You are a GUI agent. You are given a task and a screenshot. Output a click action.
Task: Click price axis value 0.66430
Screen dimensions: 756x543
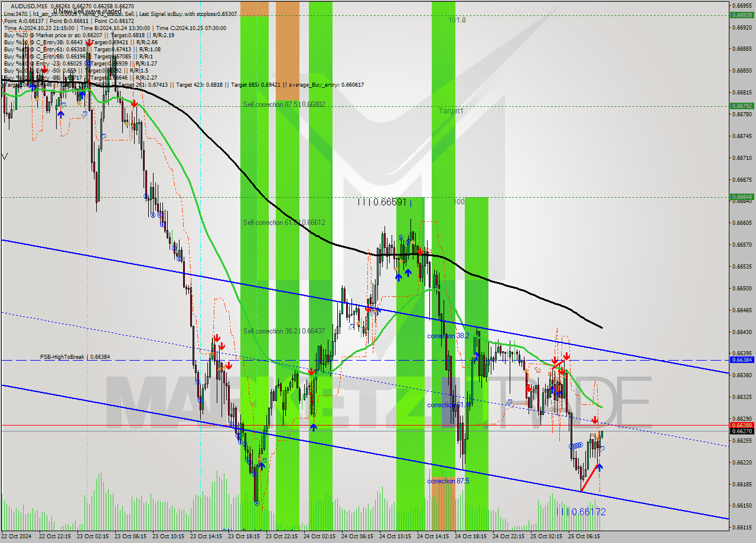tap(741, 332)
